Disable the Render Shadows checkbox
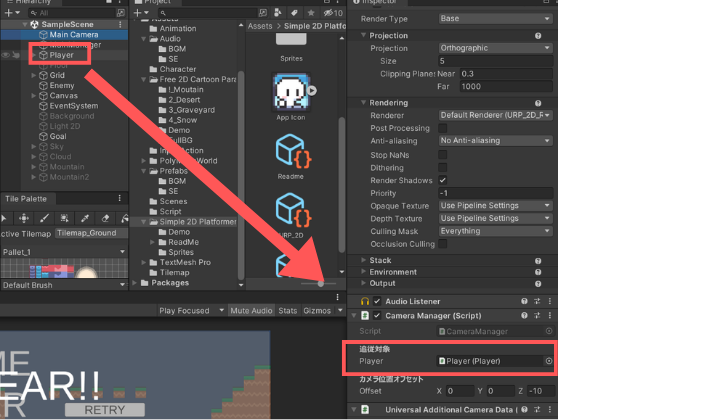Viewport: 710px width, 420px height. tap(443, 181)
